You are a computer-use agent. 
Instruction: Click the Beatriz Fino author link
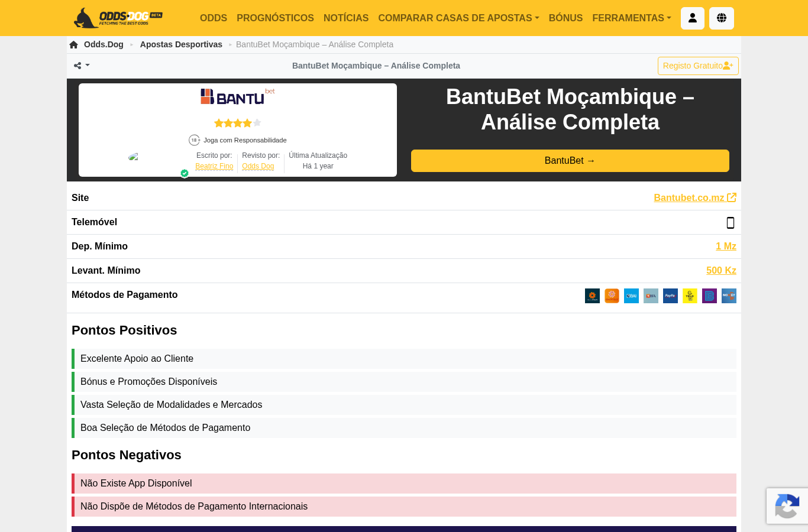click(214, 167)
